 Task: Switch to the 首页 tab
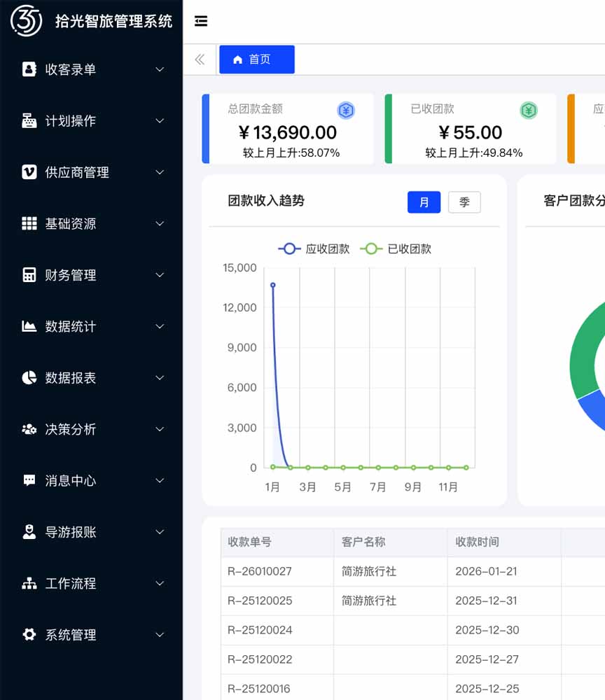pos(257,59)
